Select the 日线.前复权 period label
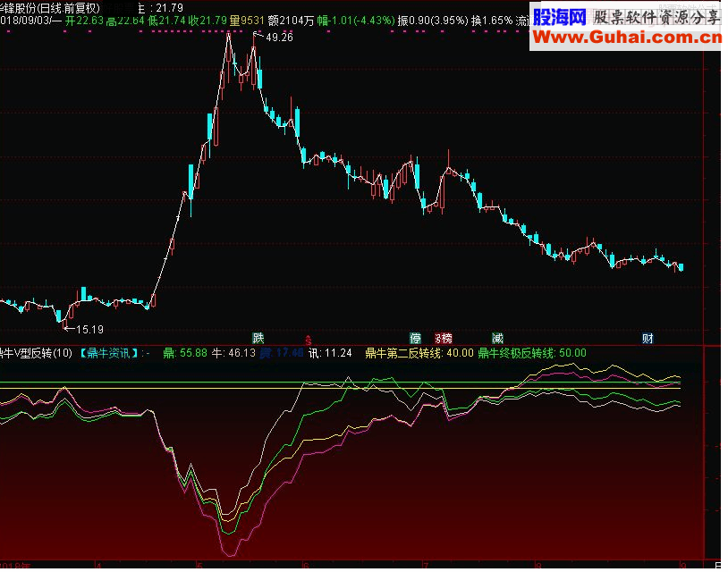 69,8
